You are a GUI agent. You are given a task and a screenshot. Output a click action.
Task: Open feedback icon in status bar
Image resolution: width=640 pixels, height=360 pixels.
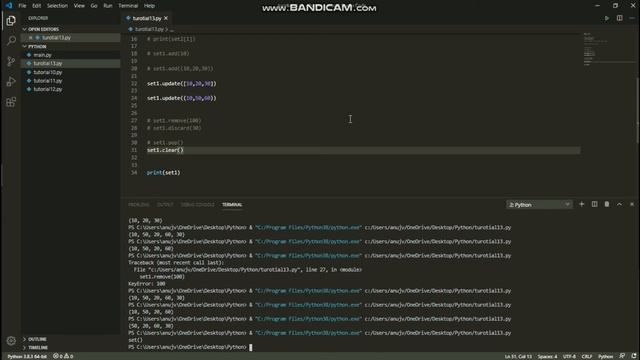(x=622, y=356)
